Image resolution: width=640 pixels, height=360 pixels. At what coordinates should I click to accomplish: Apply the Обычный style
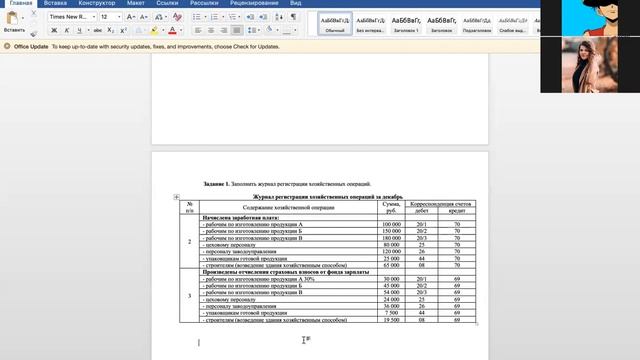[x=335, y=24]
